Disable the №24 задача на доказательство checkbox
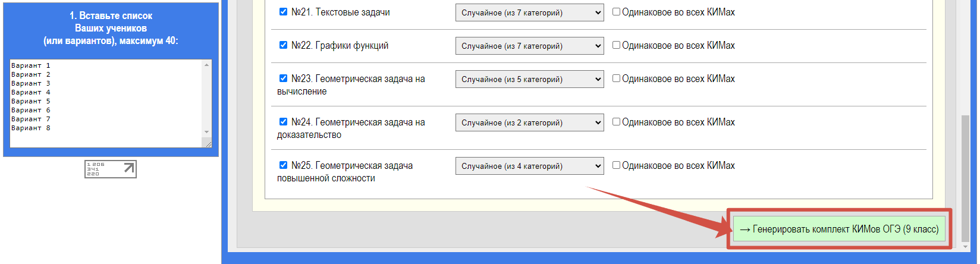The height and width of the screenshot is (264, 980). pyautogui.click(x=283, y=122)
